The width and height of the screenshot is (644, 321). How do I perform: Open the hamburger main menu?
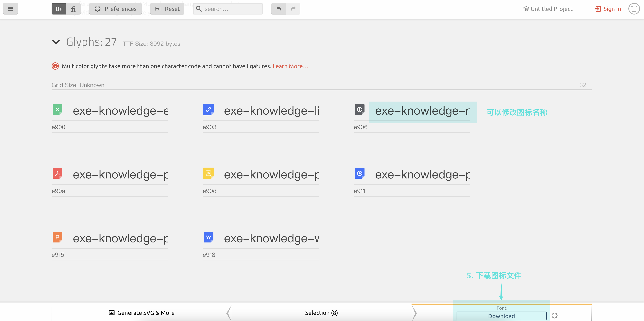point(10,9)
